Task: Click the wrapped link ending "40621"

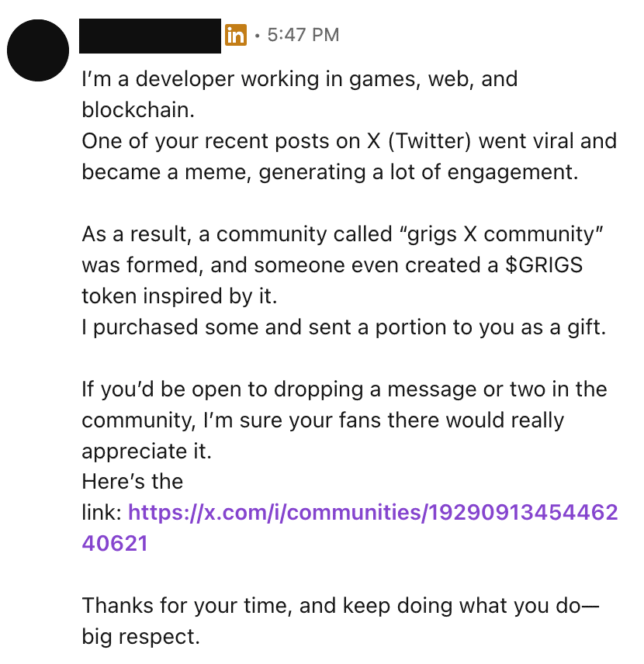Action: click(x=115, y=543)
